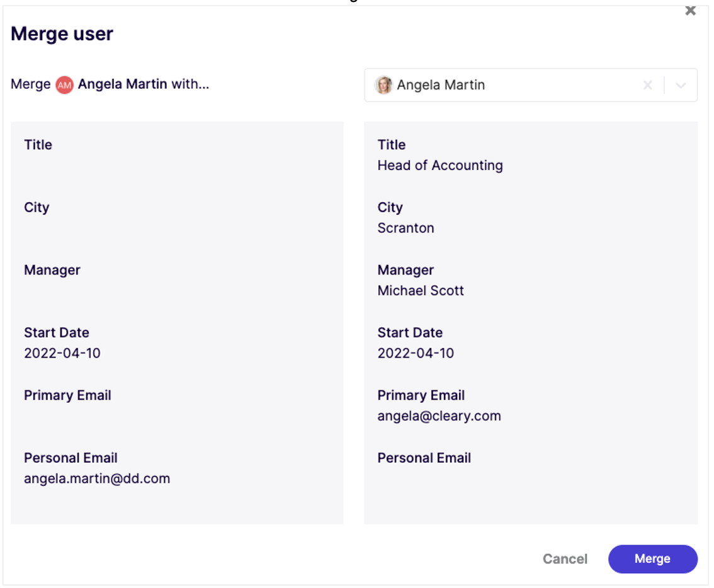Click inside the Angela Martin combobox field
Screen dimensions: 714x588
tap(504, 84)
